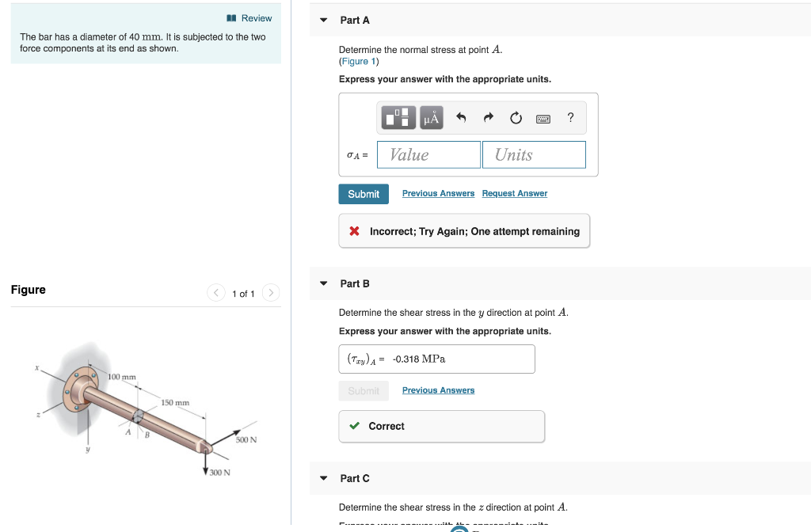This screenshot has width=811, height=532.
Task: Click the Request Answer link
Action: pyautogui.click(x=515, y=193)
